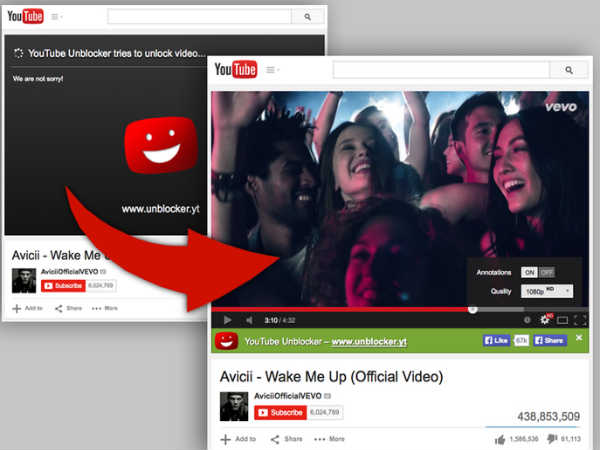Click search magnifier button in front window
600x450 pixels.
point(569,70)
